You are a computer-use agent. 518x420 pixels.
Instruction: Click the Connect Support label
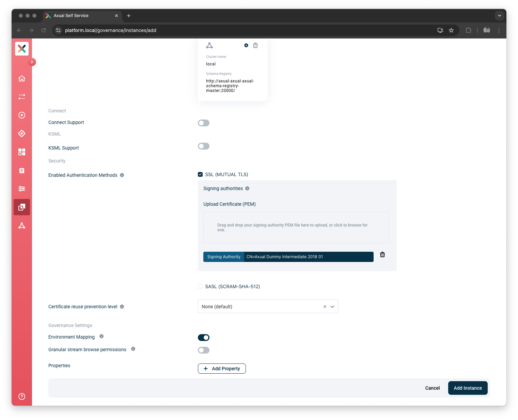[66, 122]
